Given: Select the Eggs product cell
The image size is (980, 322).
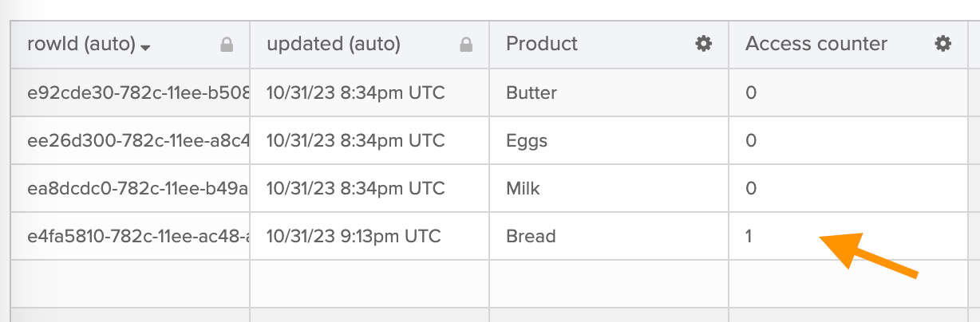Looking at the screenshot, I should point(527,140).
